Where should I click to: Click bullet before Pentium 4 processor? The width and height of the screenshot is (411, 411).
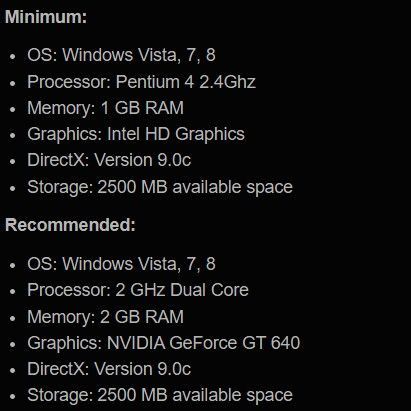point(13,83)
